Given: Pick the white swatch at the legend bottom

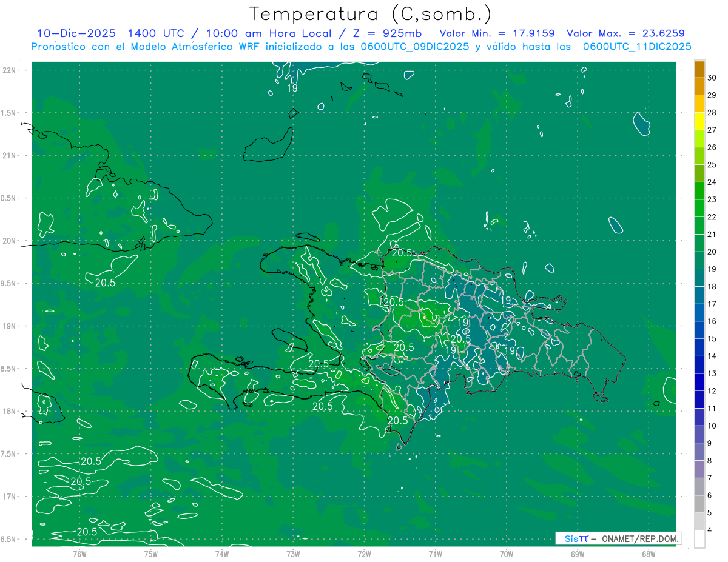Looking at the screenshot, I should pyautogui.click(x=699, y=539).
